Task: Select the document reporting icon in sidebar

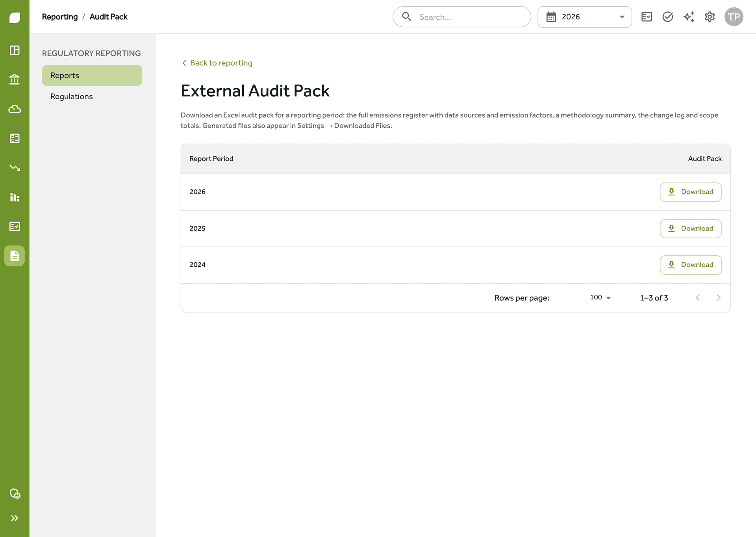Action: coord(15,256)
